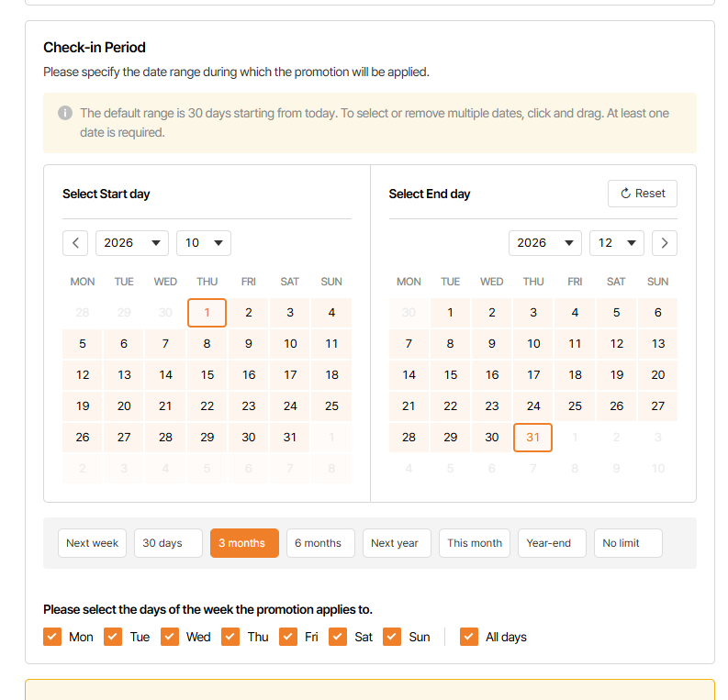Image resolution: width=728 pixels, height=700 pixels.
Task: Expand end calendar month dropdown
Action: pos(617,243)
